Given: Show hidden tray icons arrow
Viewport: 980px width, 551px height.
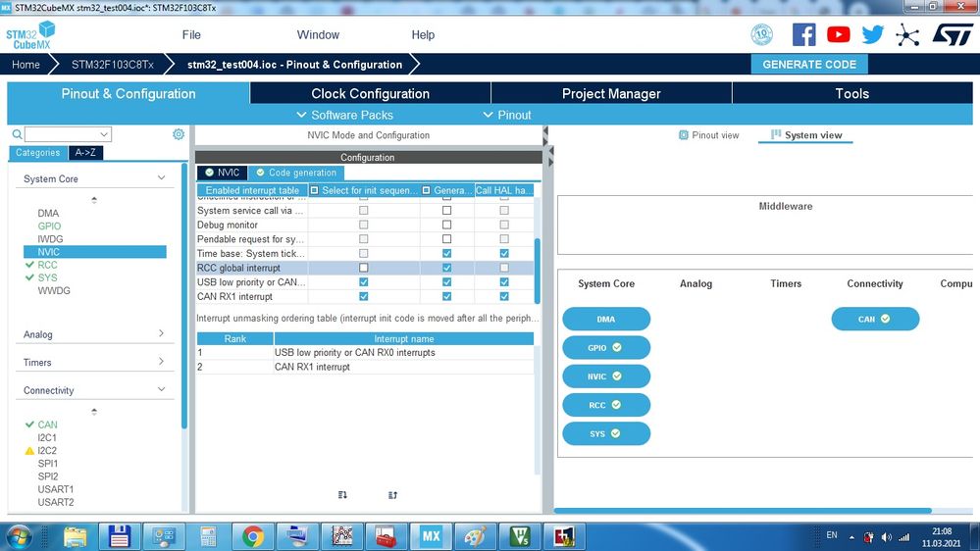Looking at the screenshot, I should (851, 536).
